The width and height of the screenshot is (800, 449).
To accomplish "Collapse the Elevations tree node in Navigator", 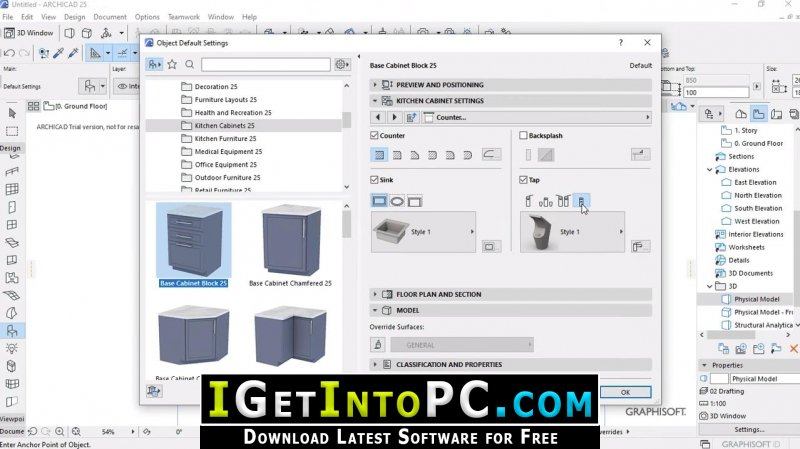I will point(709,169).
